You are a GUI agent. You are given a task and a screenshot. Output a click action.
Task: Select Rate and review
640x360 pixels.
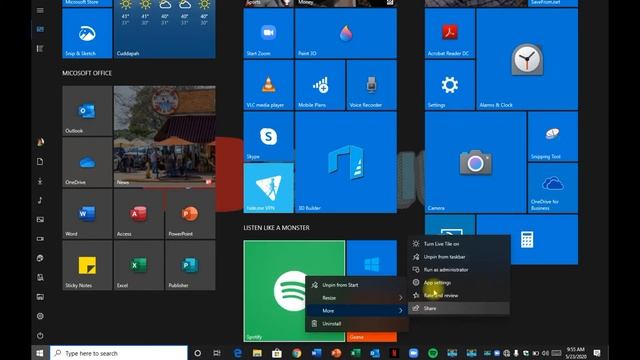(x=459, y=296)
